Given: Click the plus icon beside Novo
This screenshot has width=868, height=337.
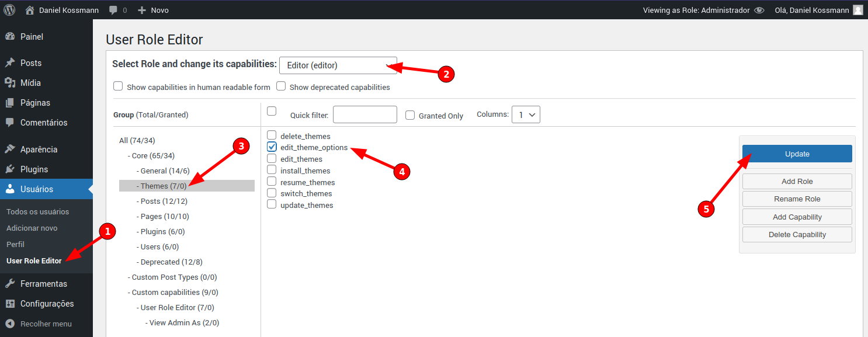Looking at the screenshot, I should [x=142, y=11].
